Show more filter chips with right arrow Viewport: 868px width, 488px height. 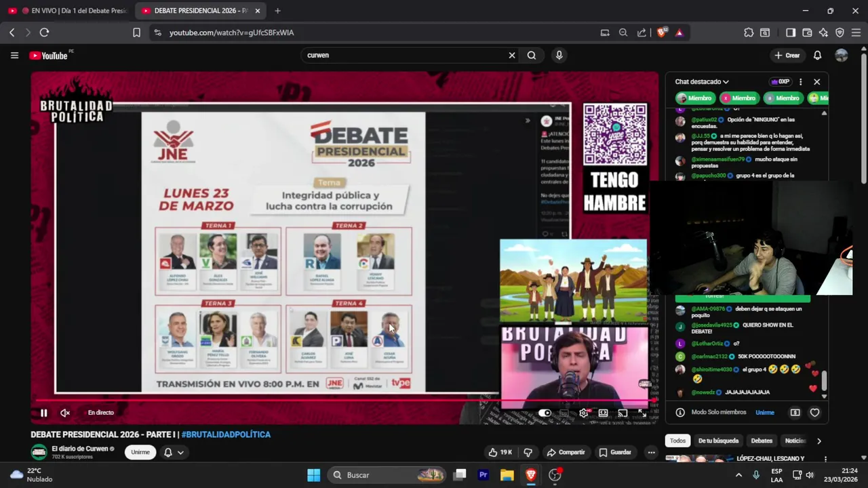(818, 441)
